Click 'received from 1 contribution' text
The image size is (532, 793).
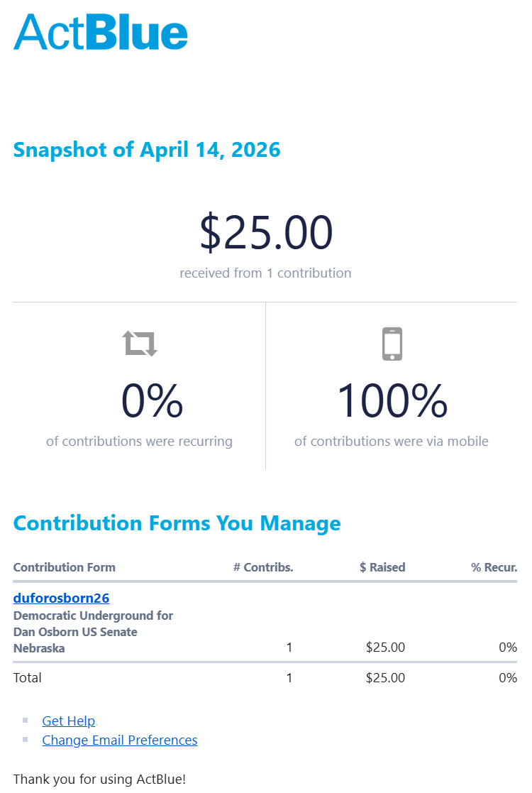tap(266, 273)
